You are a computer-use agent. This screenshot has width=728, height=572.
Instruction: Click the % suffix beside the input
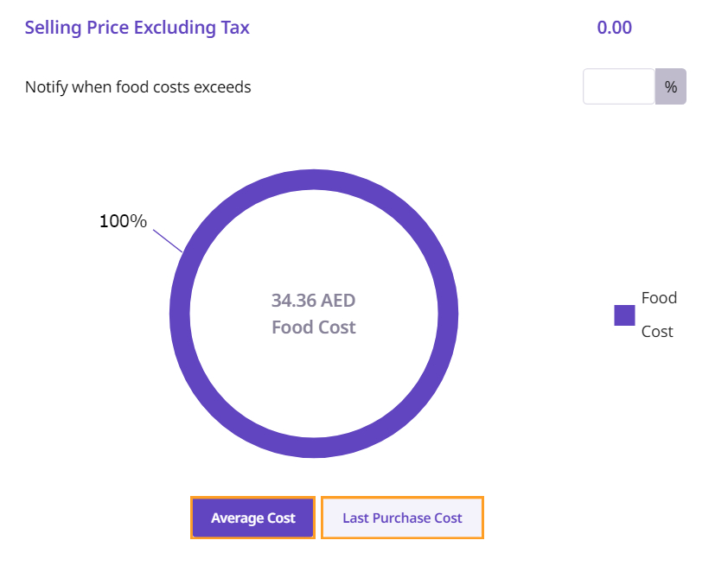point(671,86)
